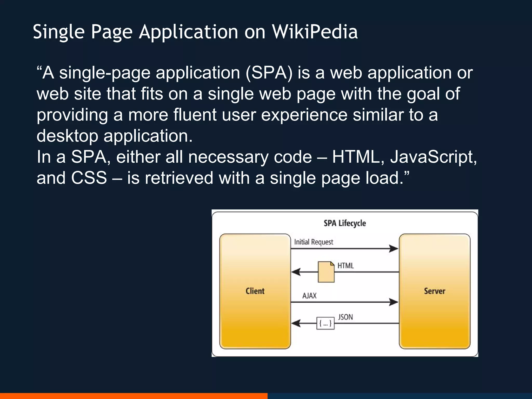Click the quoted text 'desktop application.'
The height and width of the screenshot is (399, 532).
114,136
